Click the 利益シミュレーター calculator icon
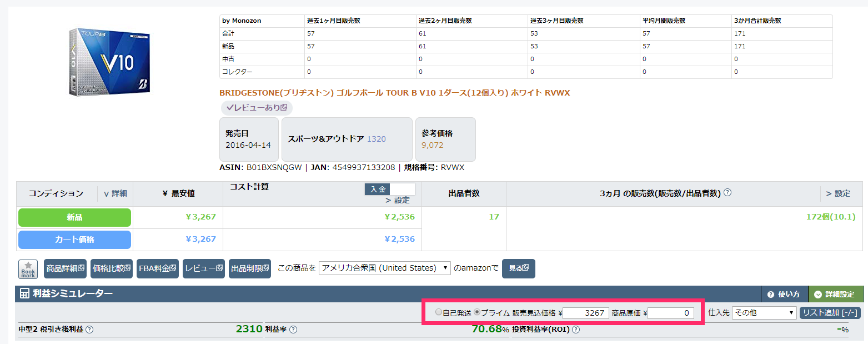The width and height of the screenshot is (868, 344). (x=25, y=294)
